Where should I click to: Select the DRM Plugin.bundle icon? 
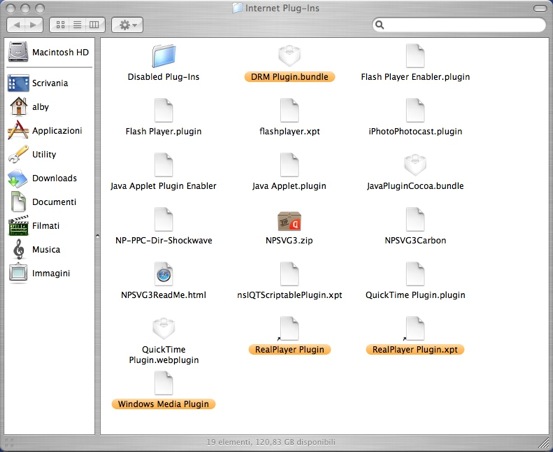coord(289,56)
